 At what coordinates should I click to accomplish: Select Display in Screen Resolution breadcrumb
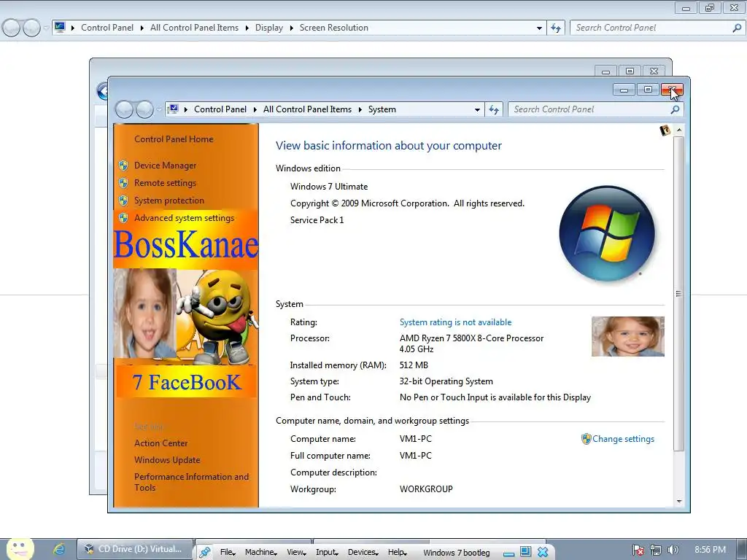pos(268,28)
